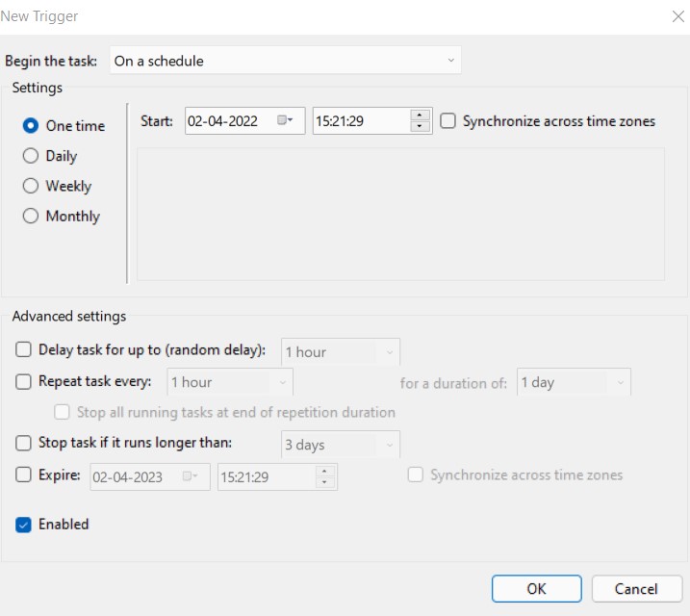Open the 3 days duration dropdown
Screen dimensions: 690x616
click(341, 445)
